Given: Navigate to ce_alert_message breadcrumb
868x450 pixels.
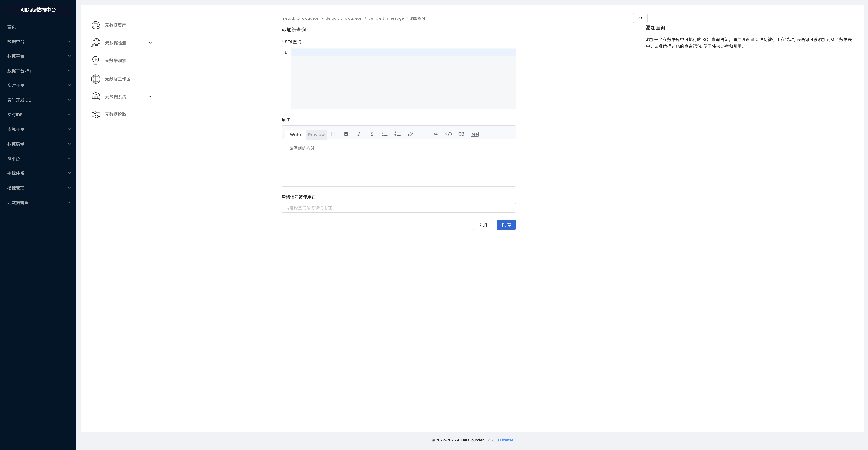Looking at the screenshot, I should click(386, 18).
